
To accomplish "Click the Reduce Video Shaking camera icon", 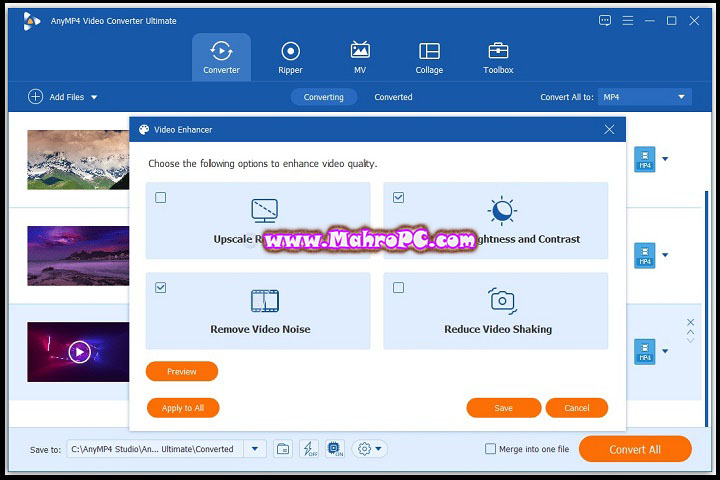I will pyautogui.click(x=502, y=301).
